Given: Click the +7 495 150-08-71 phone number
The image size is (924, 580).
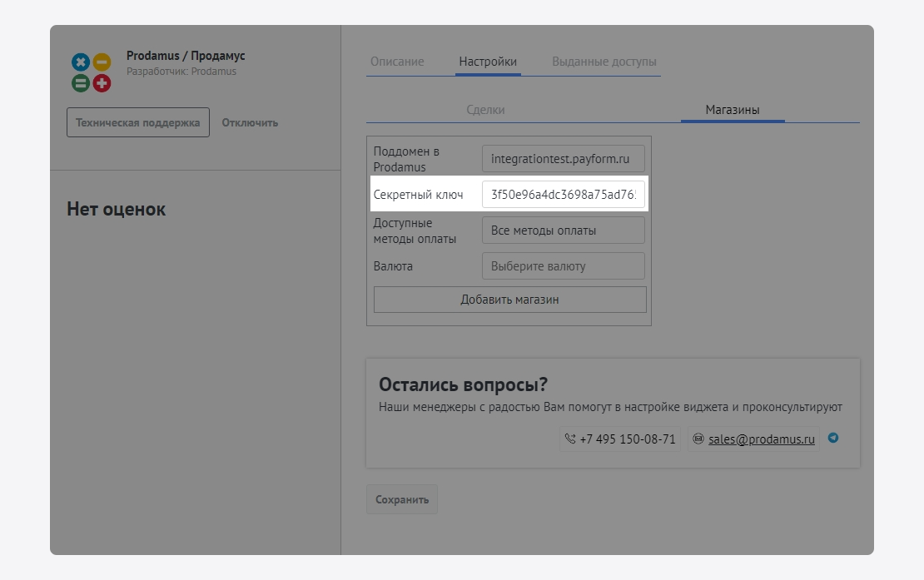Looking at the screenshot, I should coord(628,439).
